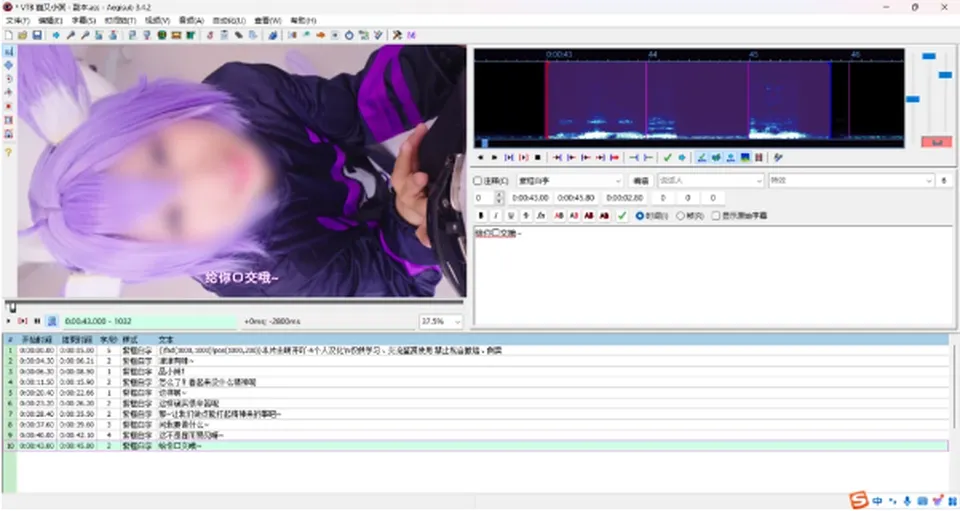Click the Jump to blue arrow icon
The width and height of the screenshot is (960, 511).
click(x=56, y=35)
